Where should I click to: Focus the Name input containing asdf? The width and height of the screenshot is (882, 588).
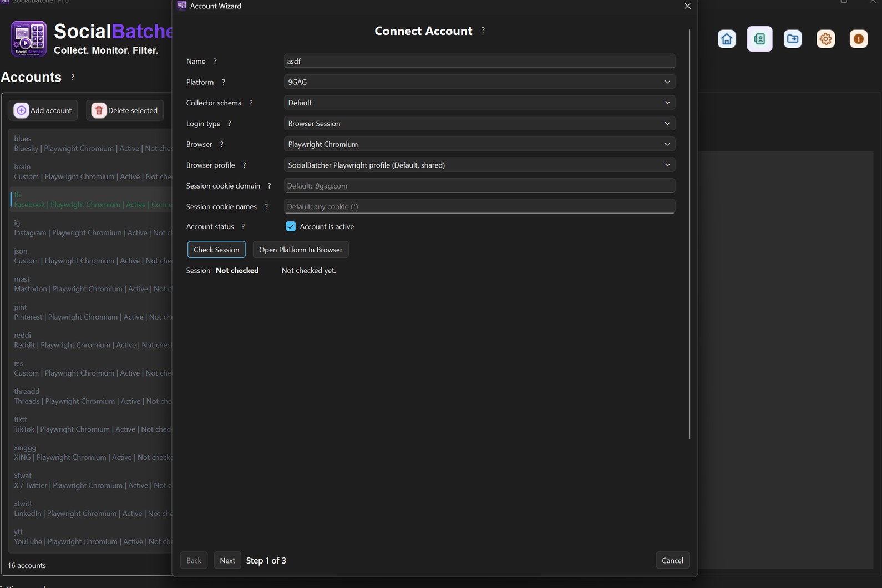tap(479, 61)
